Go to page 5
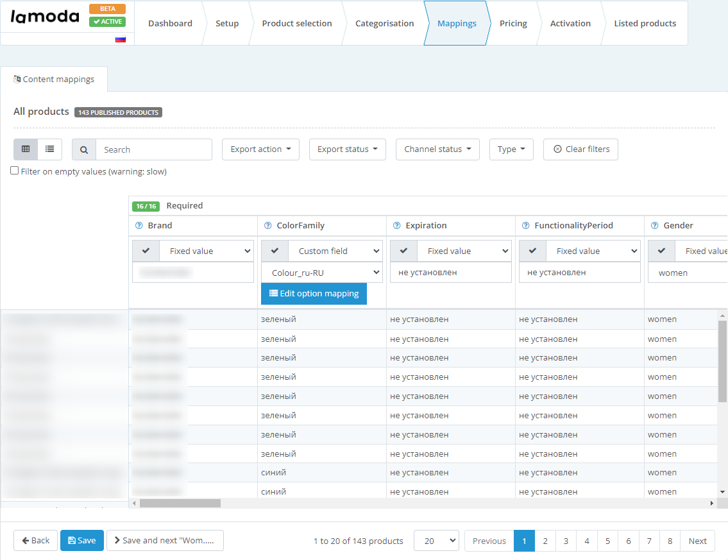Image resolution: width=728 pixels, height=560 pixels. [608, 541]
